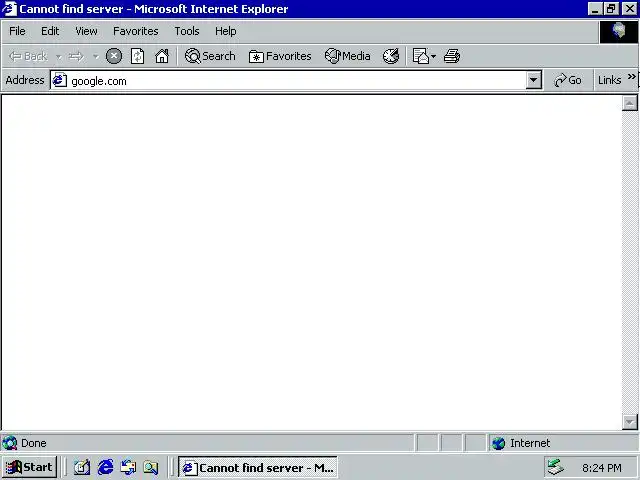Click the page icon in address bar

pyautogui.click(x=60, y=80)
